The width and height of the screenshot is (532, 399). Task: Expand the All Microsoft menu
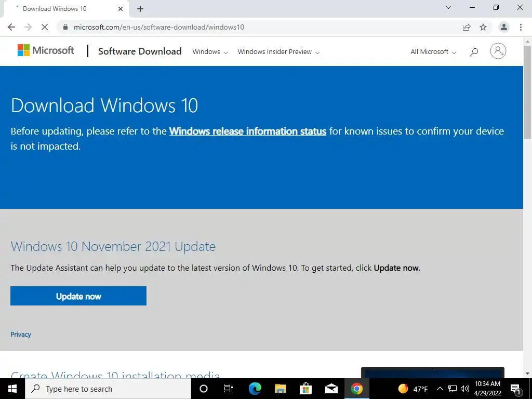(433, 52)
